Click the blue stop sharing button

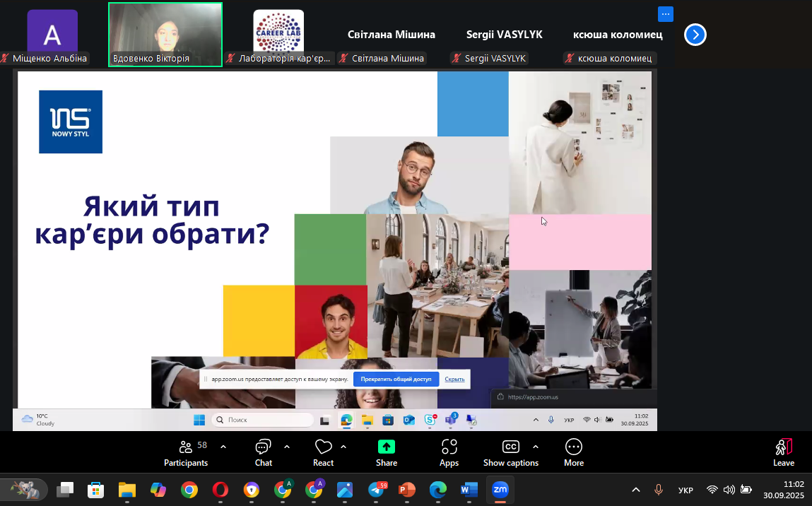(396, 379)
